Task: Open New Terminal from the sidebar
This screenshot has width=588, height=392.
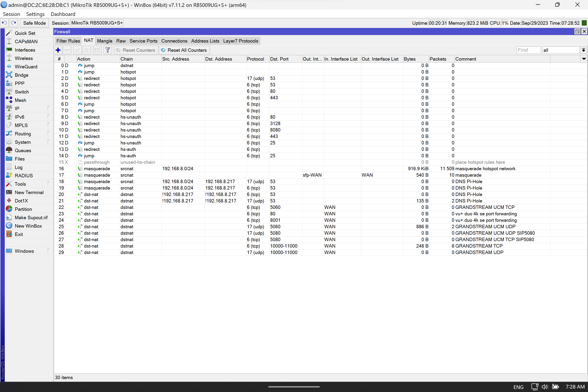Action: point(29,192)
